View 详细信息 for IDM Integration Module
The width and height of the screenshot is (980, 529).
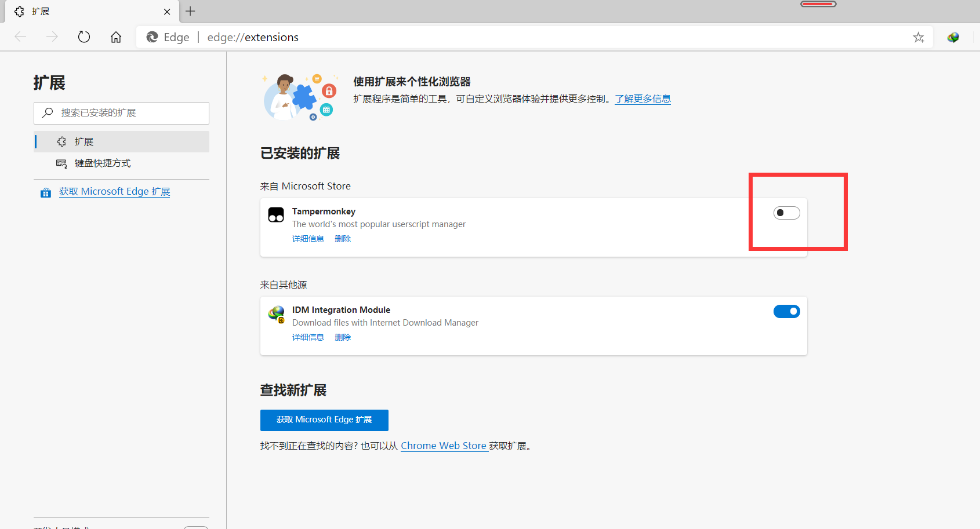[308, 337]
